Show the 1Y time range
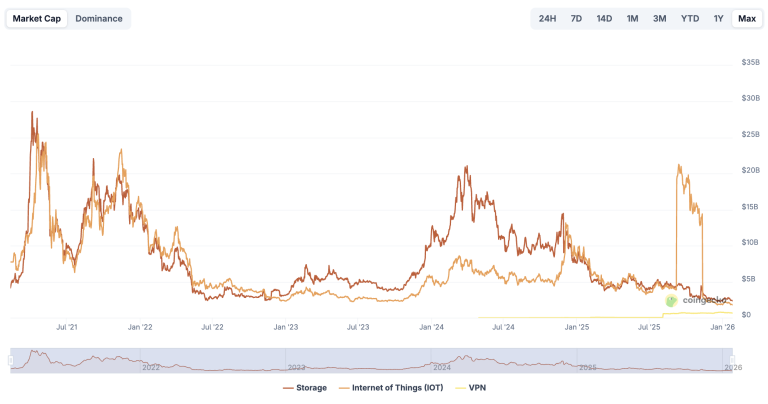This screenshot has height=404, width=768. click(718, 19)
